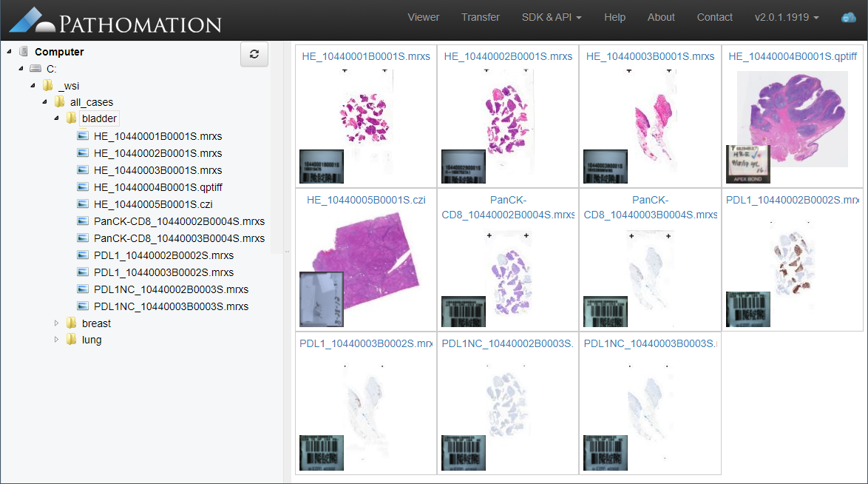This screenshot has width=868, height=484.
Task: Click the cloud icon in navbar
Action: 848,17
